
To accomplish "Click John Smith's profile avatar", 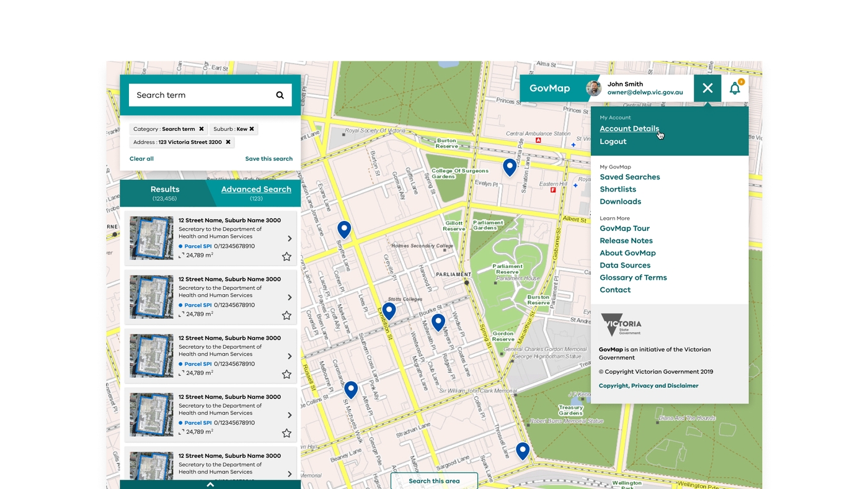I will (x=594, y=88).
